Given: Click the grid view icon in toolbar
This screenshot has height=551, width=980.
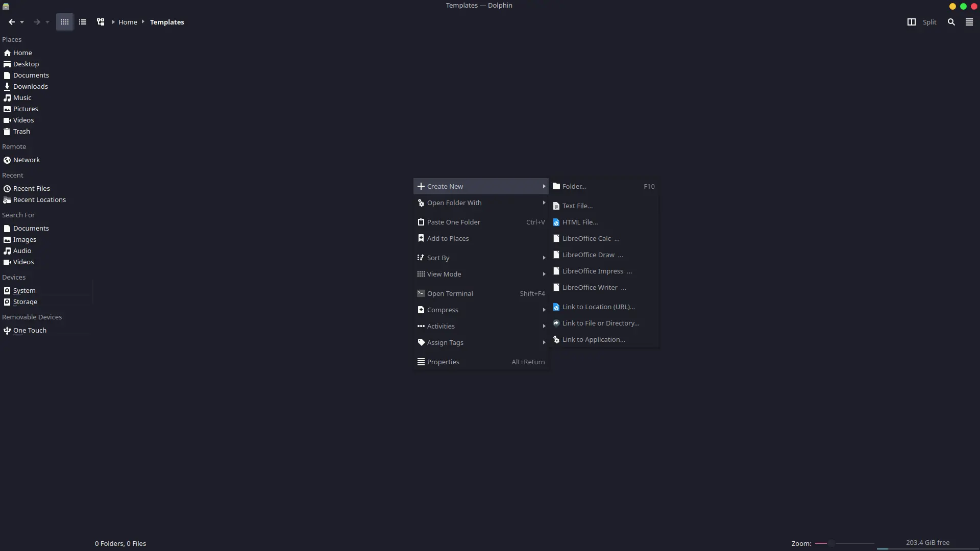Looking at the screenshot, I should [x=65, y=22].
